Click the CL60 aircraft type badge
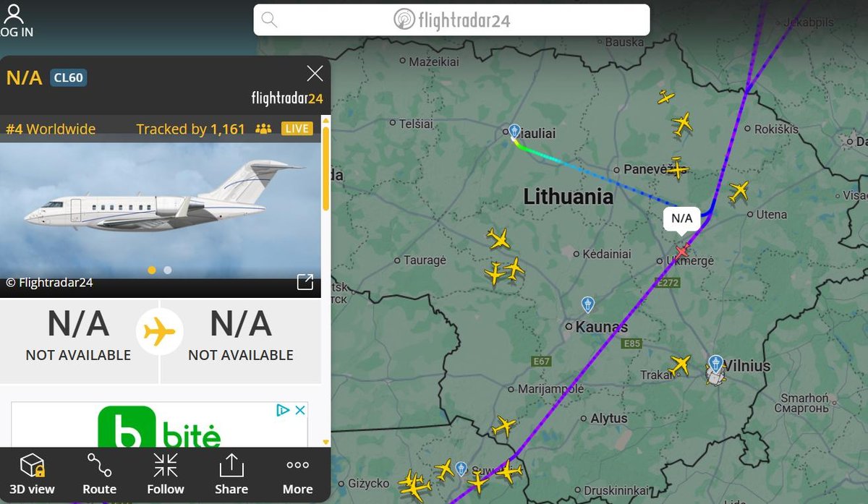 tap(68, 77)
